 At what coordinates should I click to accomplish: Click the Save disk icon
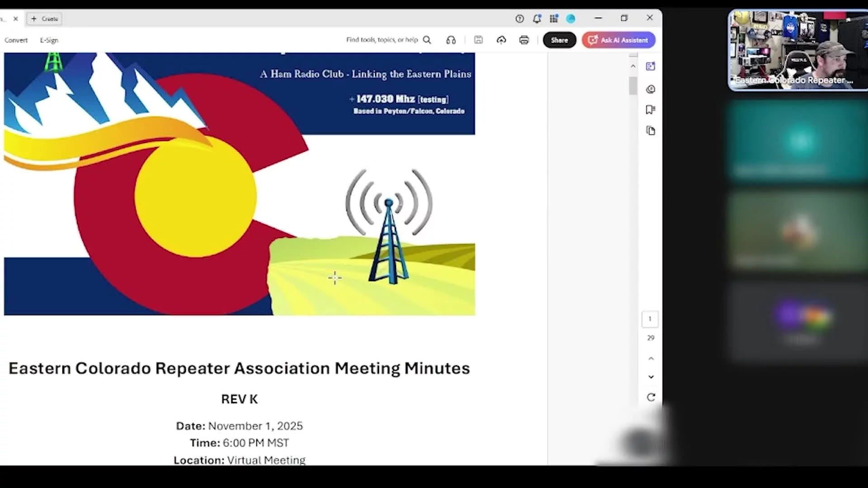[x=478, y=40]
